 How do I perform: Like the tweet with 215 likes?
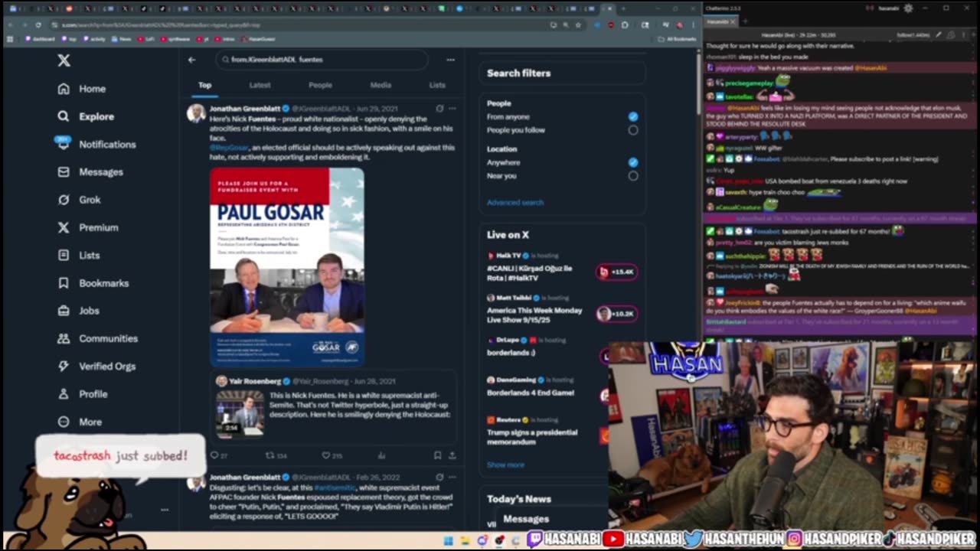[x=332, y=455]
